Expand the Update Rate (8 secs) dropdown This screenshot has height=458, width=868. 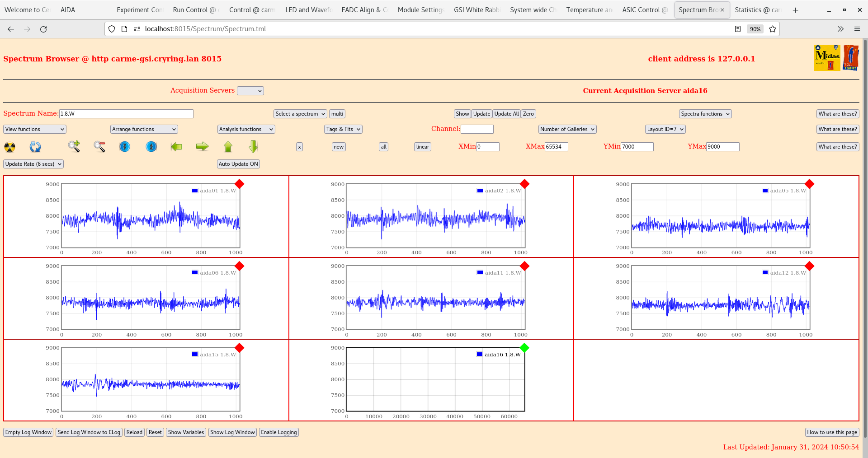point(33,164)
